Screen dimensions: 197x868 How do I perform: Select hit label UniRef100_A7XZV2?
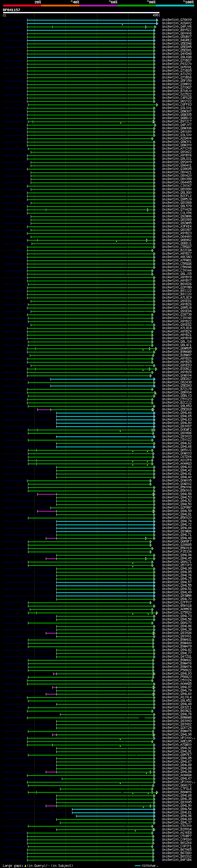pos(177,74)
